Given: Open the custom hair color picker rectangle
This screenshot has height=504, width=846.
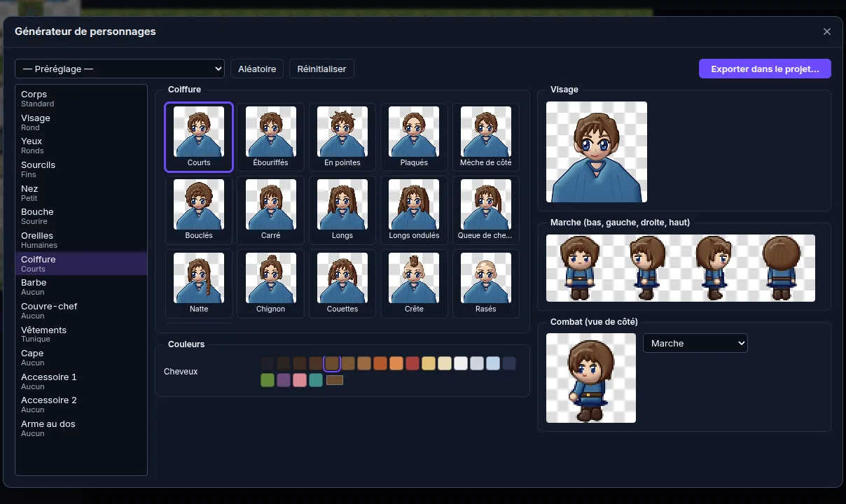Looking at the screenshot, I should [335, 380].
